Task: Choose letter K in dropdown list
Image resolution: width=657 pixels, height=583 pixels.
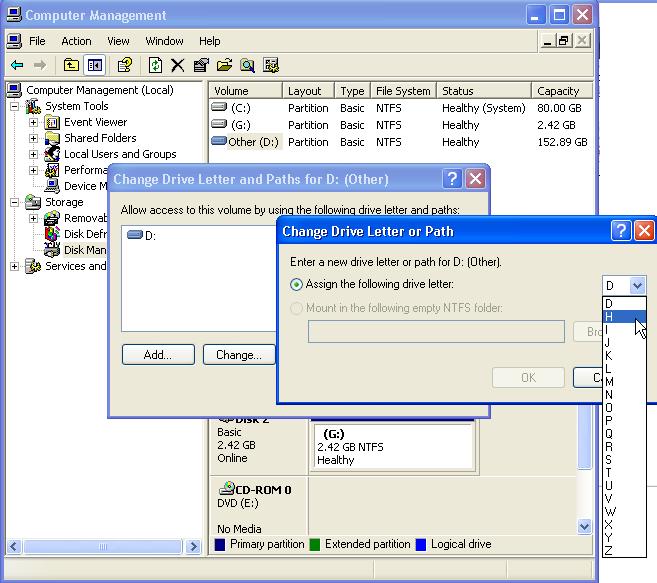Action: 624,356
